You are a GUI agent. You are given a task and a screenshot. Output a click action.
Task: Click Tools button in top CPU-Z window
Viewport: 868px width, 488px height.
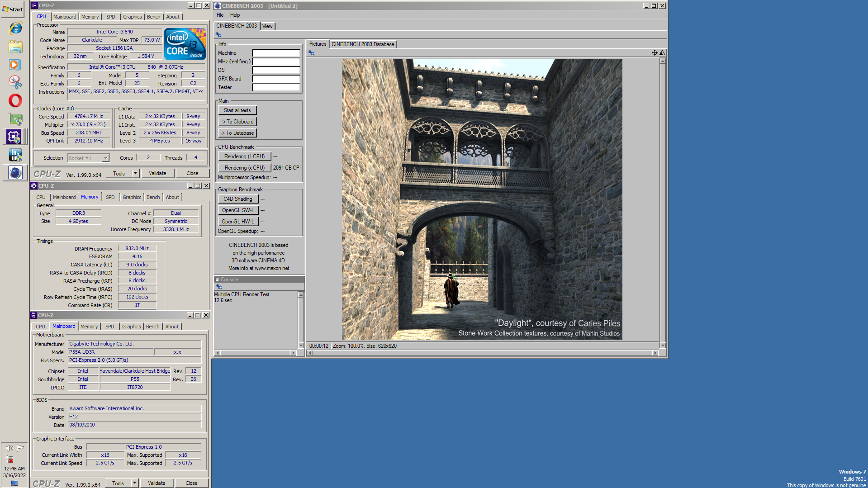[x=119, y=173]
